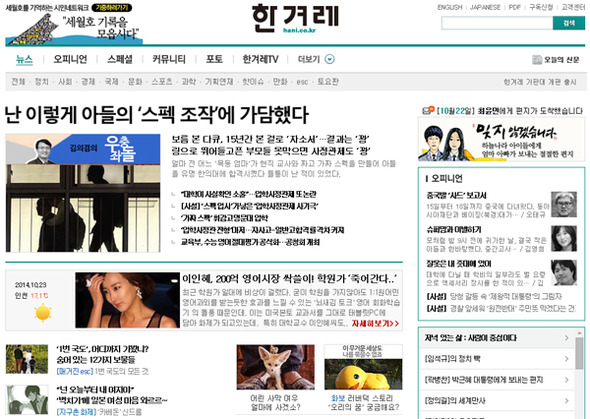Open the 잘못은 내 곳대에 있어 opinion

[459, 264]
